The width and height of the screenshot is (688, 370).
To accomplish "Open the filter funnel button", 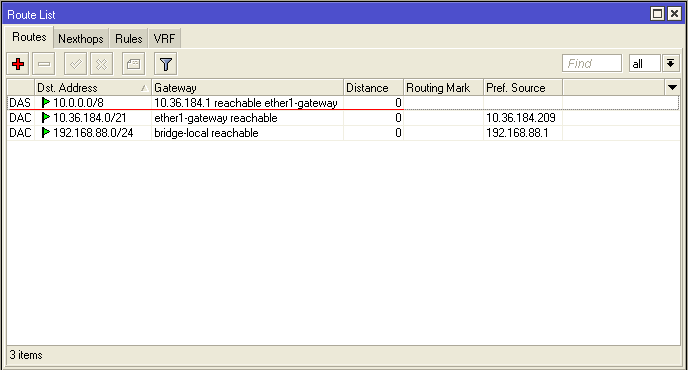I will [x=165, y=64].
